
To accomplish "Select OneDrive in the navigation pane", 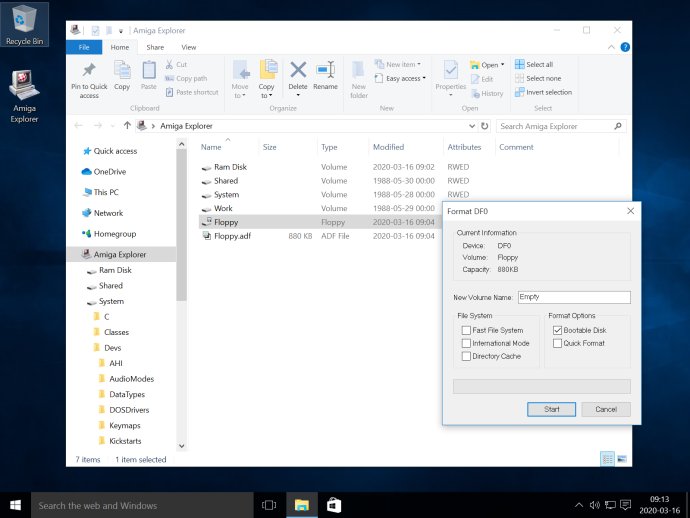I will [104, 172].
